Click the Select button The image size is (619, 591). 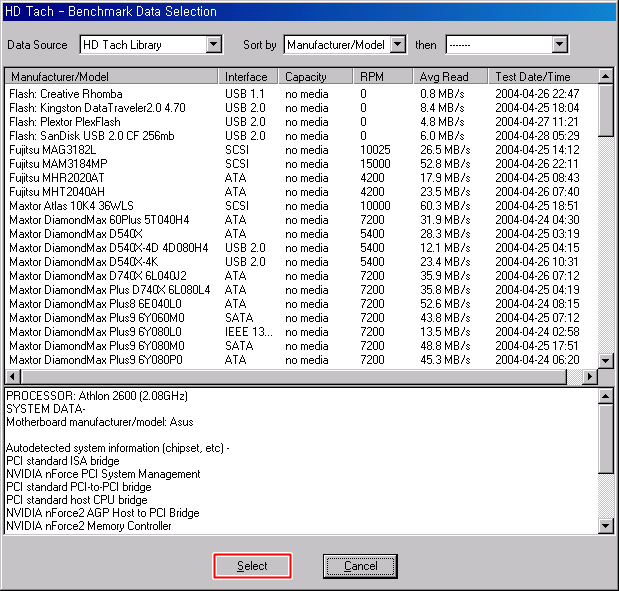(x=252, y=566)
